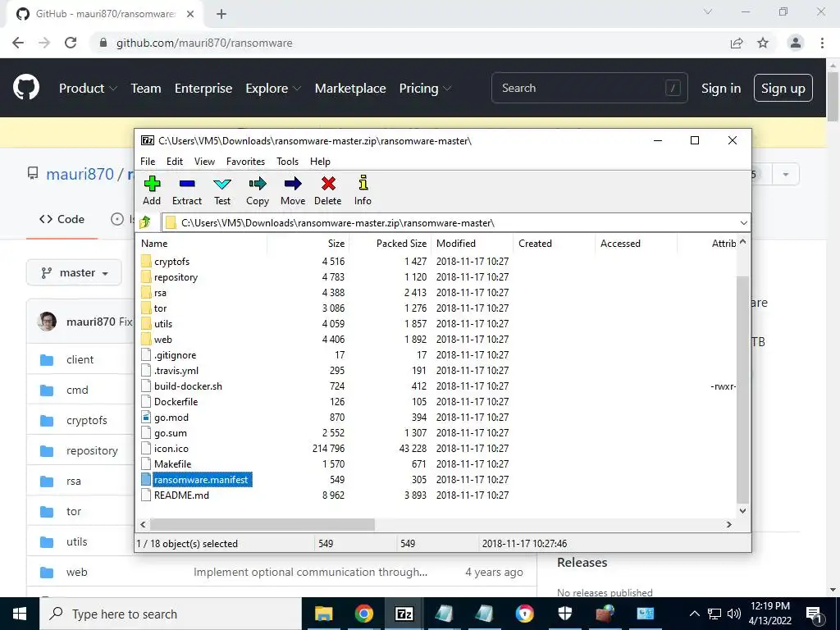This screenshot has width=840, height=630.
Task: Click the Add toolbar icon in 7-Zip
Action: point(152,190)
